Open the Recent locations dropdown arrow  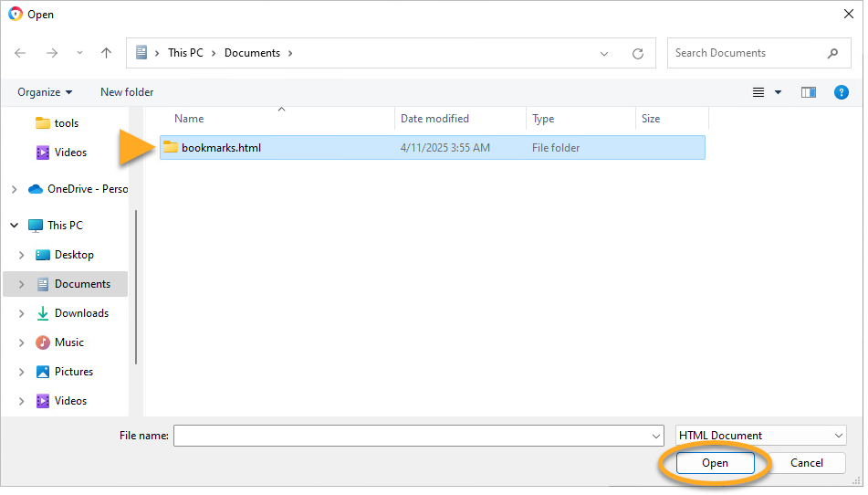click(x=78, y=53)
